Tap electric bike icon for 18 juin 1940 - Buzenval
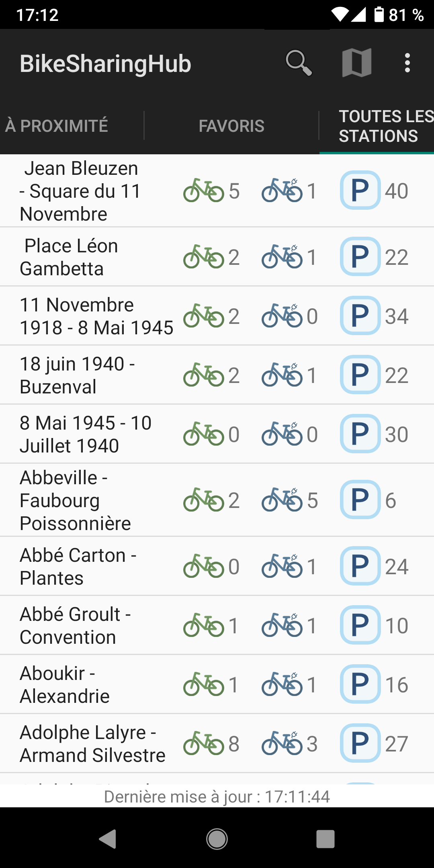This screenshot has height=868, width=434. pos(282,375)
